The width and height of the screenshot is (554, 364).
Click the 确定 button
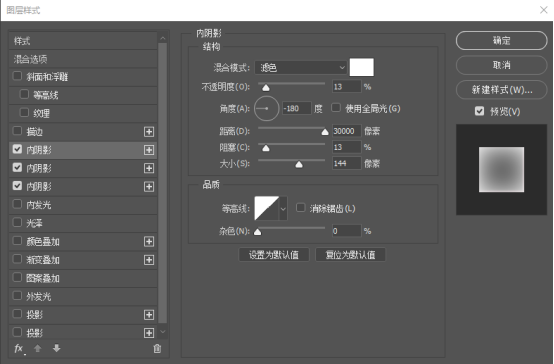(501, 41)
